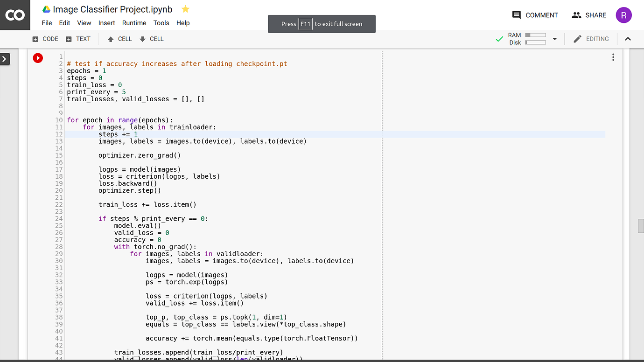The width and height of the screenshot is (644, 362).
Task: Open the cell options three-dot menu
Action: click(613, 57)
